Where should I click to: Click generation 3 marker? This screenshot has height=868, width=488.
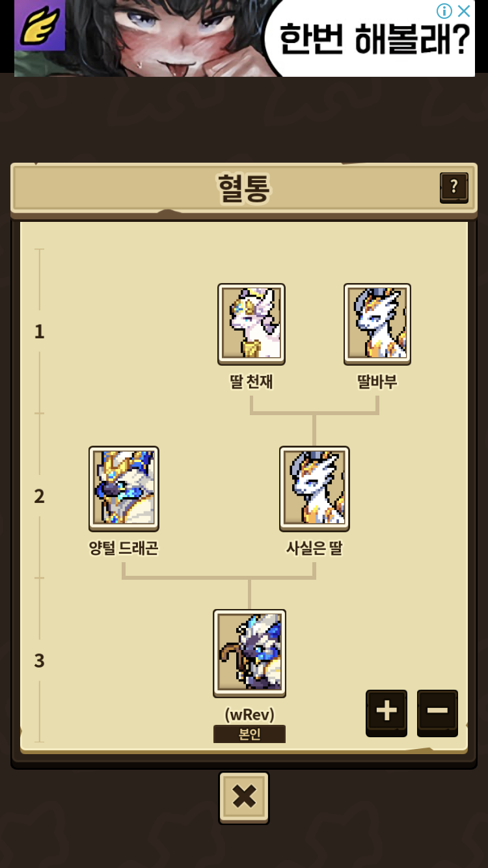tap(39, 660)
